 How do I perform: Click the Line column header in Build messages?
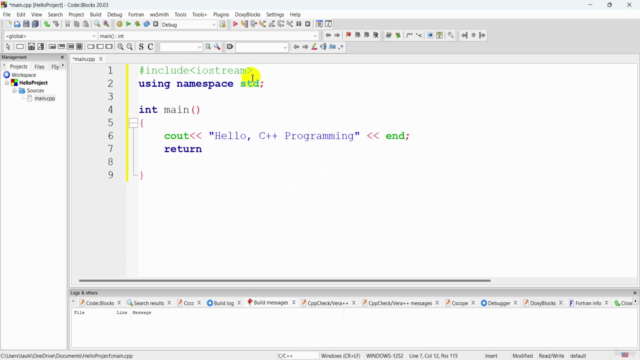(x=122, y=313)
